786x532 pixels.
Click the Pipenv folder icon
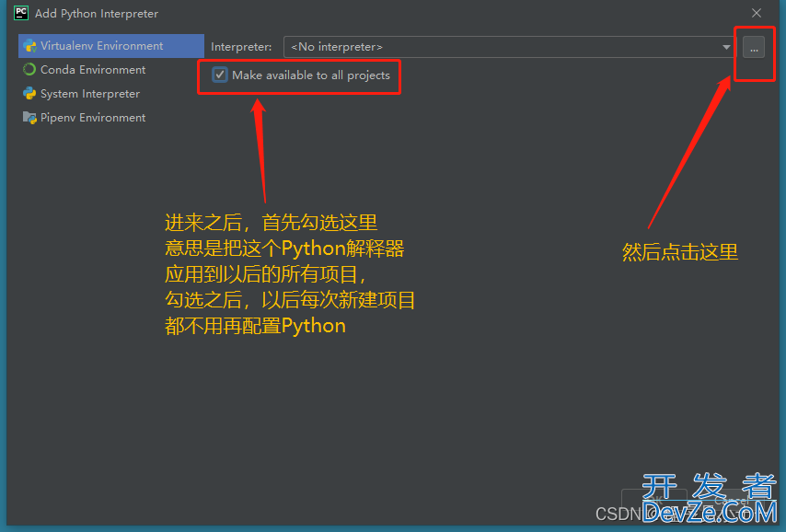point(29,118)
